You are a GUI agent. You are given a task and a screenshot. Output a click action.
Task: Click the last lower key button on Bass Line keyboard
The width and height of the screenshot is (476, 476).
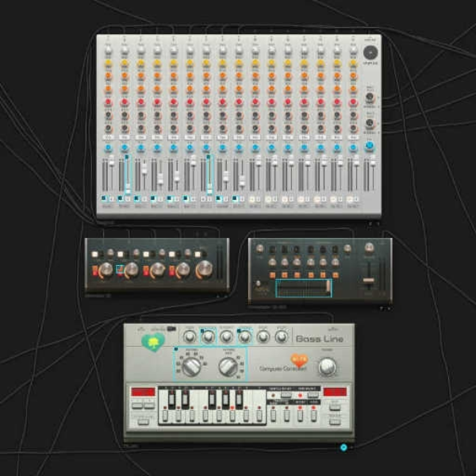[x=259, y=415]
